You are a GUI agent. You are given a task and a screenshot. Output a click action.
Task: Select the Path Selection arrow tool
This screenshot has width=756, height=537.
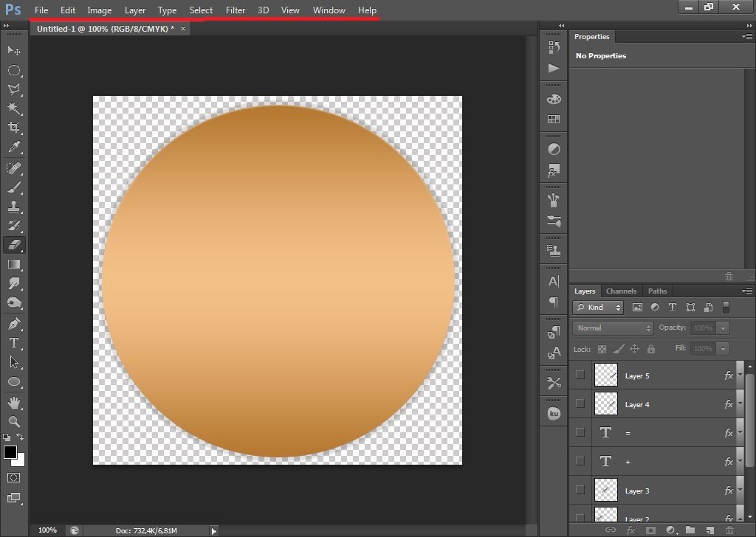[x=14, y=362]
